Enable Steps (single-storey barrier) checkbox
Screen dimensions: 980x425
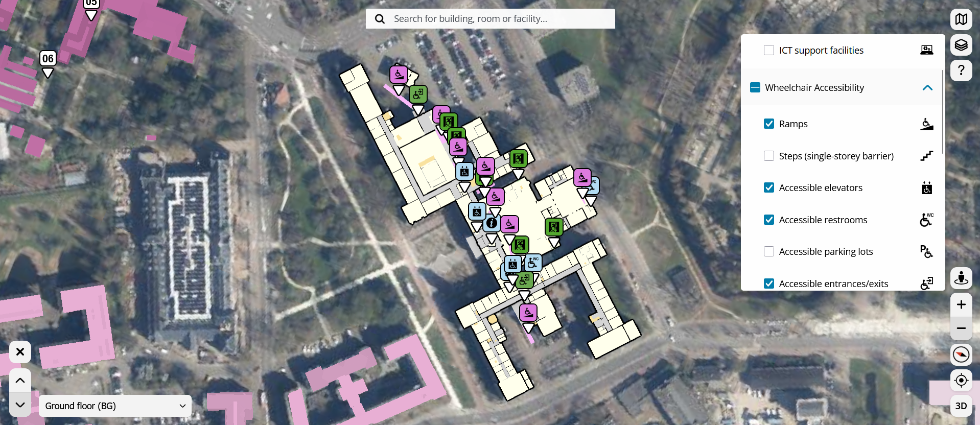(768, 156)
